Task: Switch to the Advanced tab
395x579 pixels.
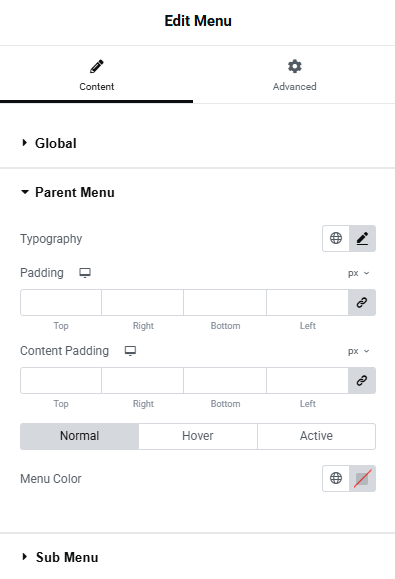Action: (x=294, y=75)
